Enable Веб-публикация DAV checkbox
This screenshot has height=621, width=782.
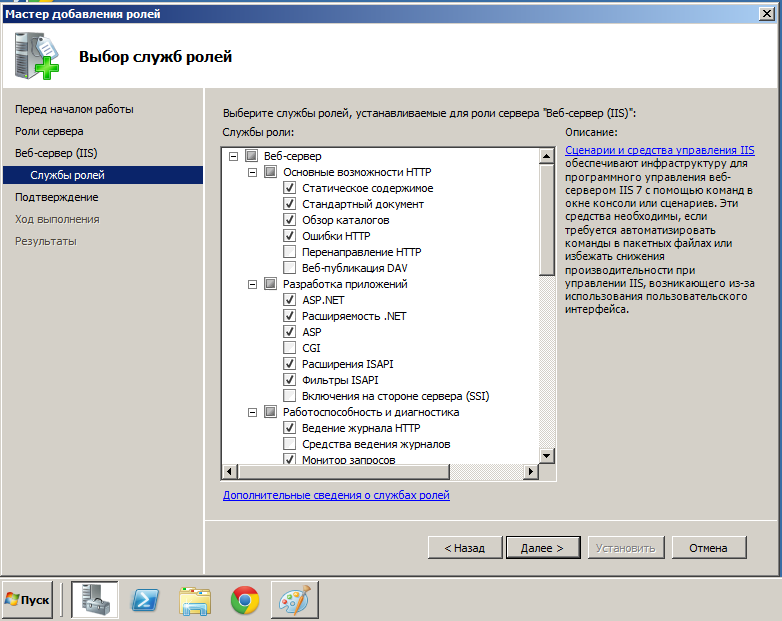tap(290, 268)
